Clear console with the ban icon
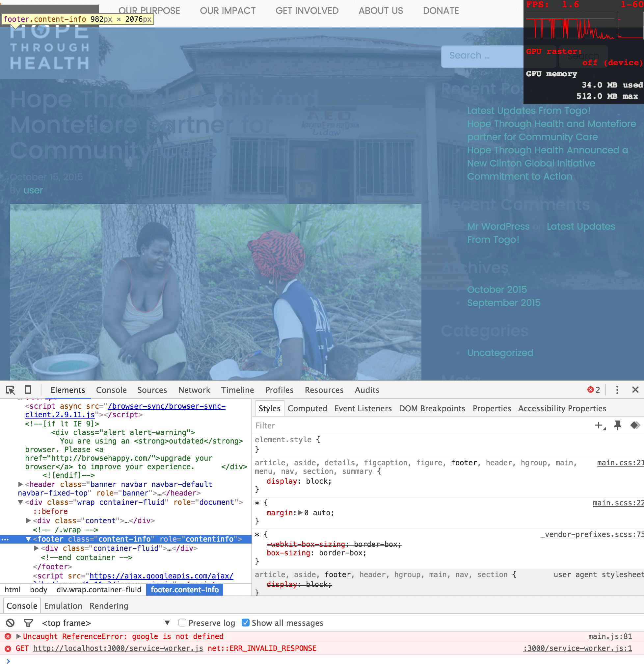The width and height of the screenshot is (644, 664). click(10, 623)
